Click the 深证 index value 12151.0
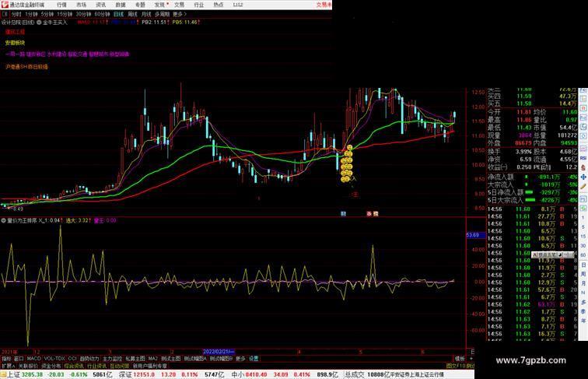The height and width of the screenshot is (379, 588). (145, 374)
